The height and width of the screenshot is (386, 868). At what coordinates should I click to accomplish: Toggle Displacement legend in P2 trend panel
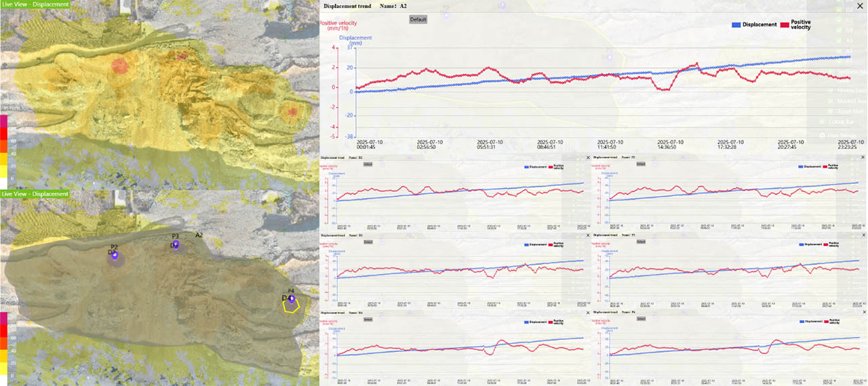pos(810,167)
